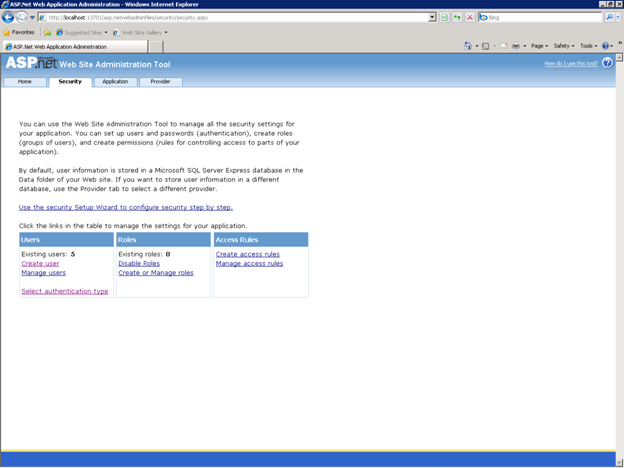624x468 pixels.
Task: Click the round help question mark icon in banner
Action: click(607, 63)
